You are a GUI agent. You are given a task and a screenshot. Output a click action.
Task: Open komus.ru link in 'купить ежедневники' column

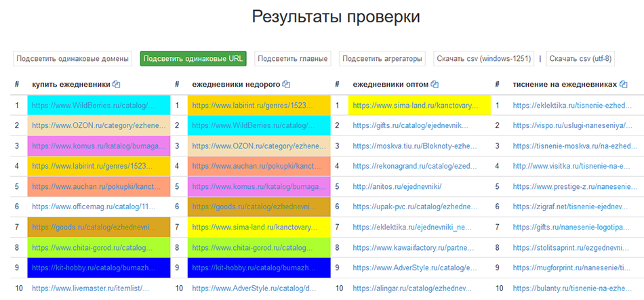coord(98,146)
